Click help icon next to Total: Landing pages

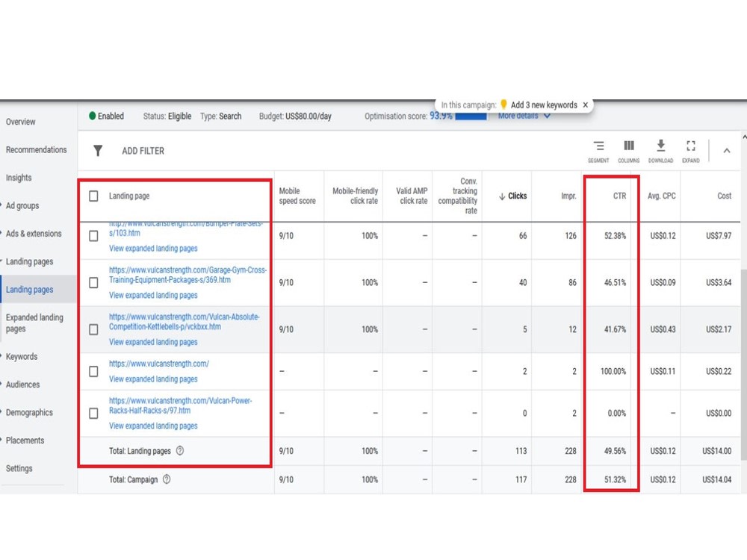[x=180, y=450]
